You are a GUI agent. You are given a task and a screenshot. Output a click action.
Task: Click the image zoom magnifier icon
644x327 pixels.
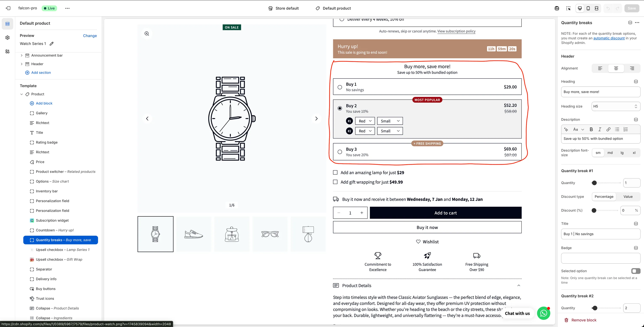click(147, 33)
